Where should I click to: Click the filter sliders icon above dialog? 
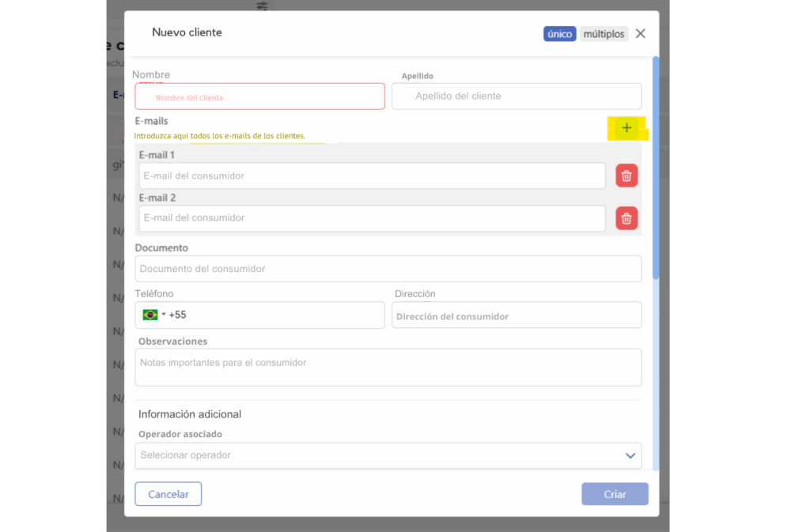tap(263, 6)
